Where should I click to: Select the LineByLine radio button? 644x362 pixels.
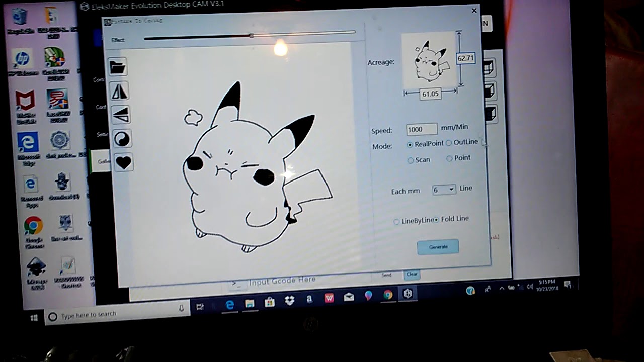click(396, 221)
